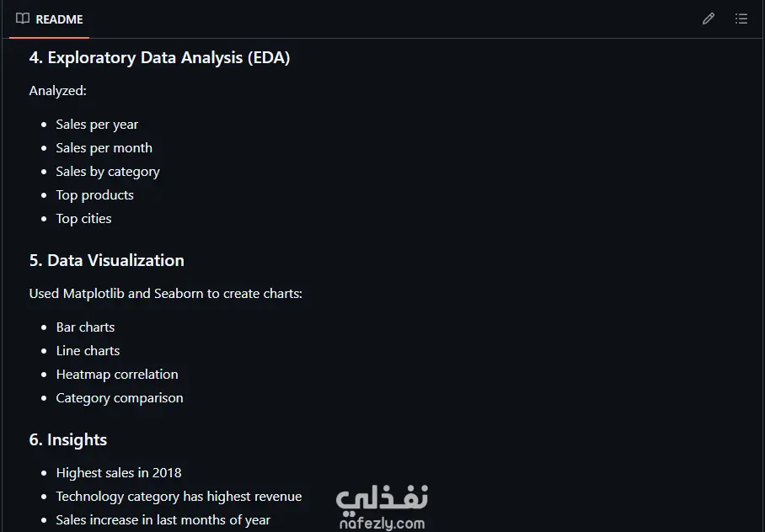
Task: Click the Insights section heading
Action: (68, 439)
